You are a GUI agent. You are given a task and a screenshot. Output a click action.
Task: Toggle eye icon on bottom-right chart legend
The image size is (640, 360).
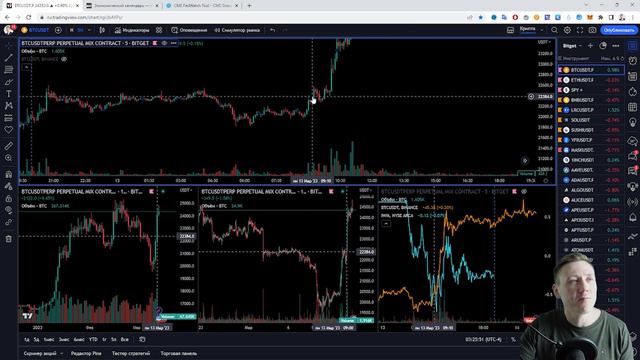pyautogui.click(x=524, y=191)
